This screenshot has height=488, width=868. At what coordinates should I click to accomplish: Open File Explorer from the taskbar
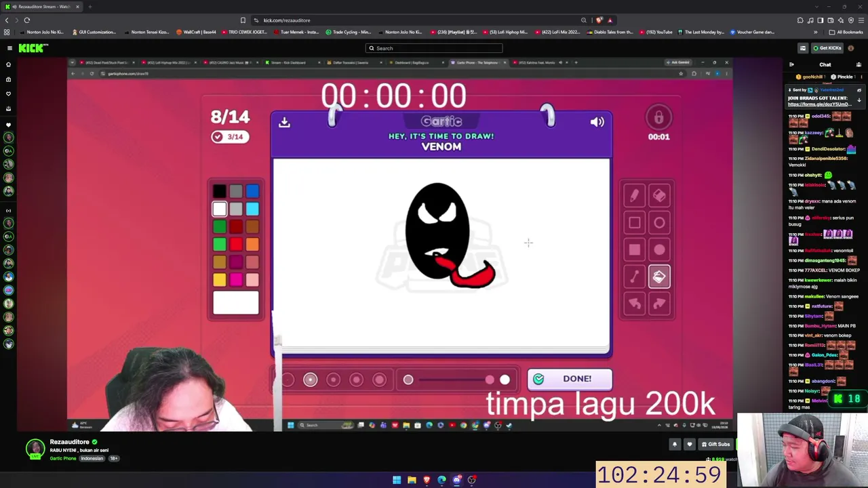[412, 480]
